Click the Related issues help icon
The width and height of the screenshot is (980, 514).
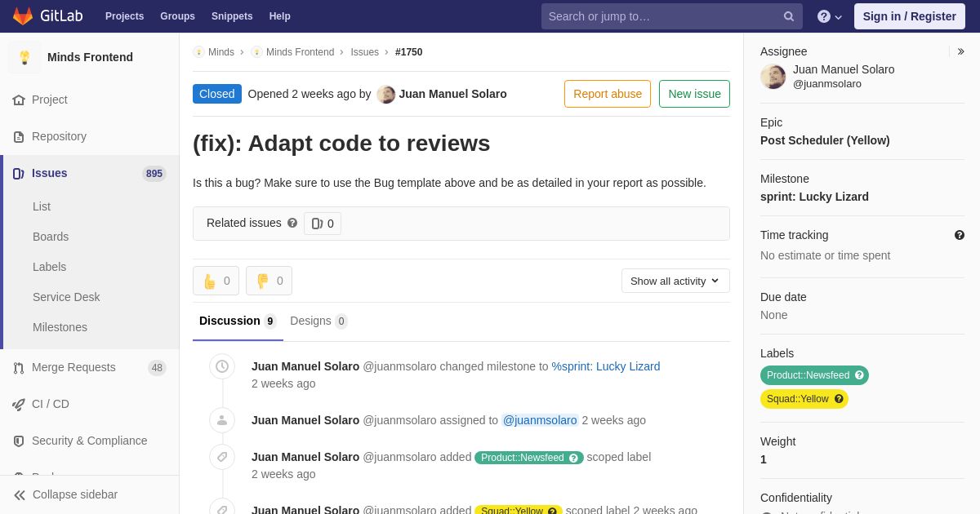click(x=292, y=223)
